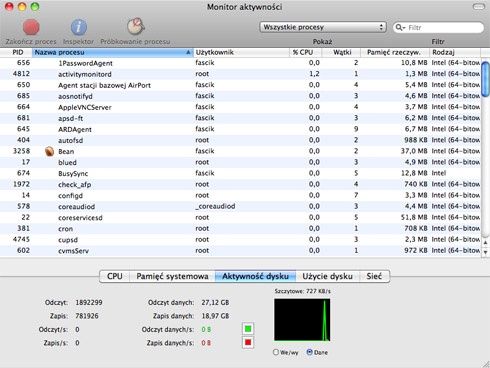Sort by Rodzaj column header
490x368 pixels.
(455, 52)
